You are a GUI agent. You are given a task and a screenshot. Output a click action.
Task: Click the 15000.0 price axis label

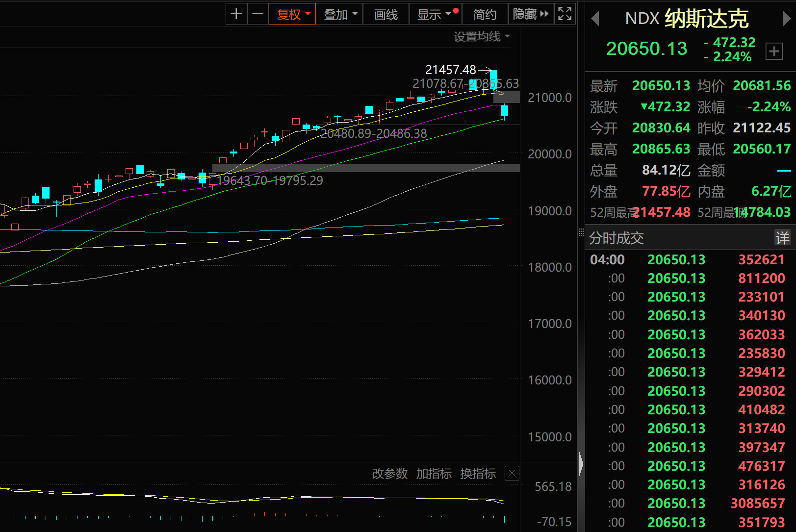pyautogui.click(x=550, y=437)
